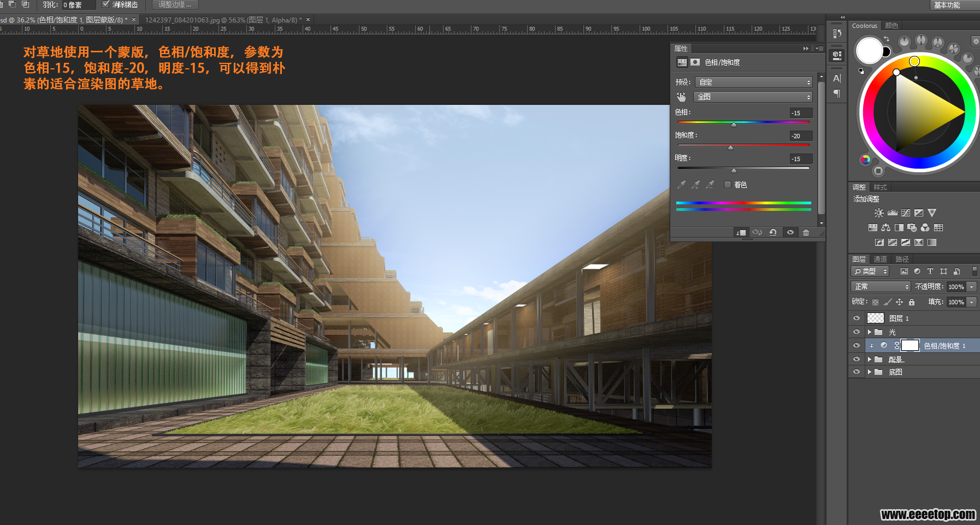Image resolution: width=980 pixels, height=525 pixels.
Task: Filter layers by type (T icon)
Action: [930, 272]
